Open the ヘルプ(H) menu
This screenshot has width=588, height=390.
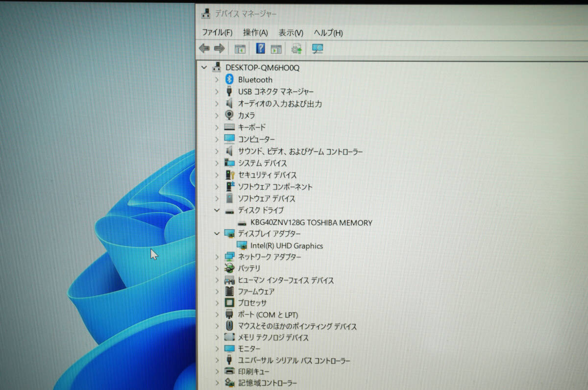click(328, 33)
